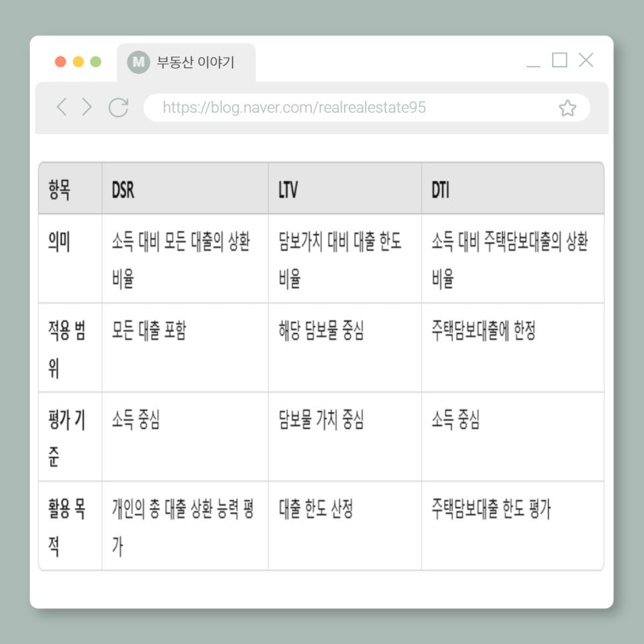
Task: Click cell 개인의 총 대출 상환 능력 평가
Action: pyautogui.click(x=185, y=526)
